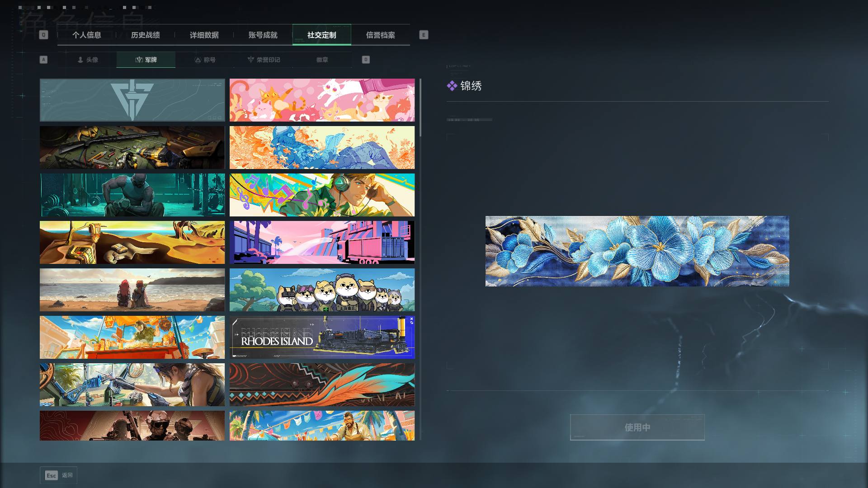
Task: Choose the market food stall banner
Action: 132,337
